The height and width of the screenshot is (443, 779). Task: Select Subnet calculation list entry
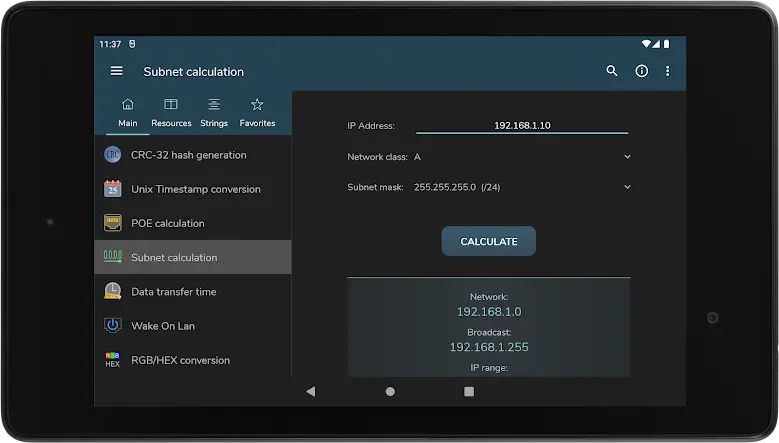click(x=193, y=257)
